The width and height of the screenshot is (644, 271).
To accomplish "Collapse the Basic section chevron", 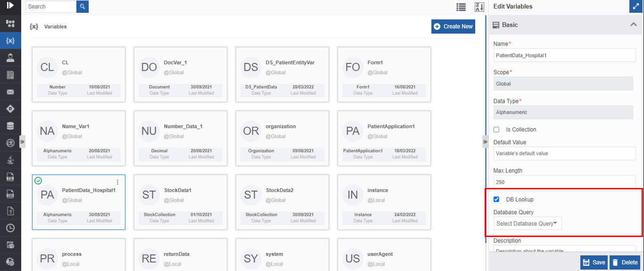I will point(634,25).
